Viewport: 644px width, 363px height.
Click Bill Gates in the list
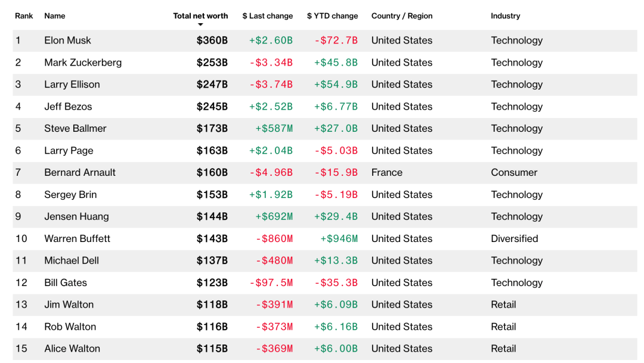(66, 283)
